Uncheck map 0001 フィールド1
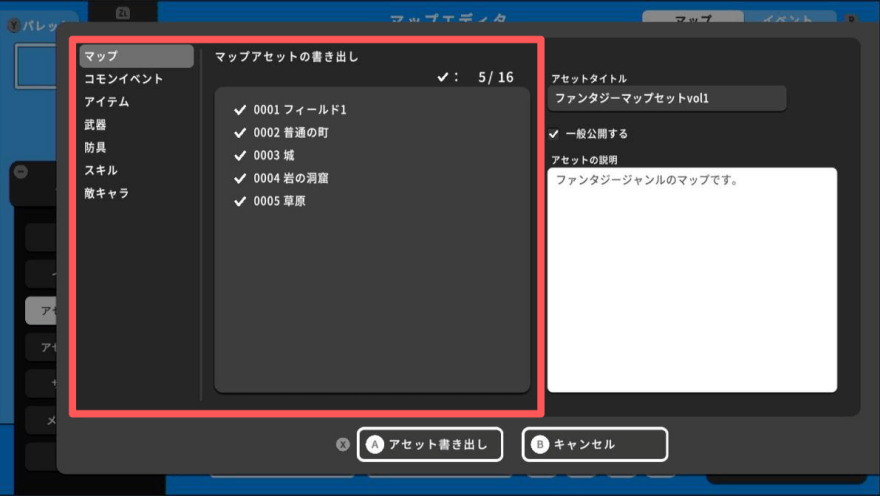This screenshot has height=496, width=880. (240, 110)
